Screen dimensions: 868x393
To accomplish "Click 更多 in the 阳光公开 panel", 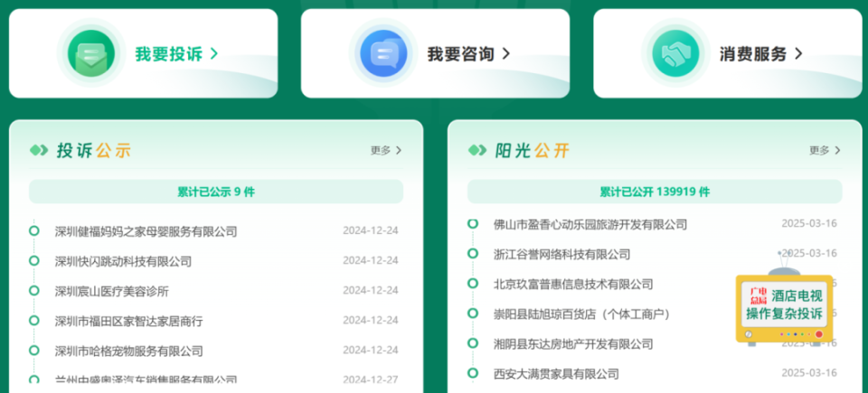I will point(825,150).
